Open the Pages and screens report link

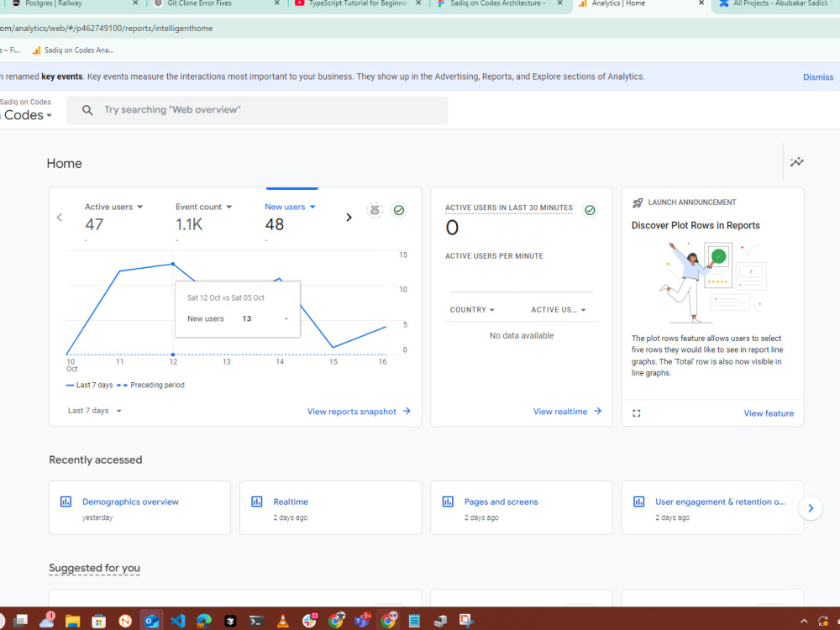coord(501,502)
